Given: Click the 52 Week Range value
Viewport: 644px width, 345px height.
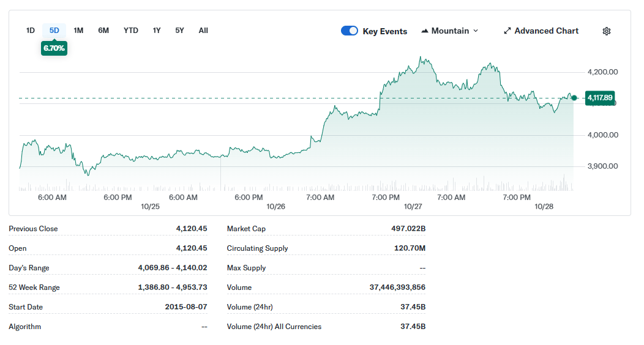Looking at the screenshot, I should pos(173,287).
